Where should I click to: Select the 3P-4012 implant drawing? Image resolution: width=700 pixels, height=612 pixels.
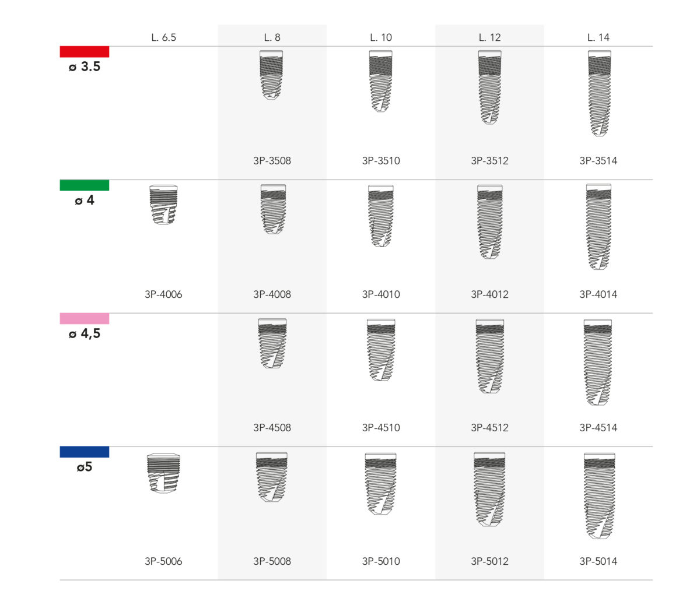[x=489, y=222]
